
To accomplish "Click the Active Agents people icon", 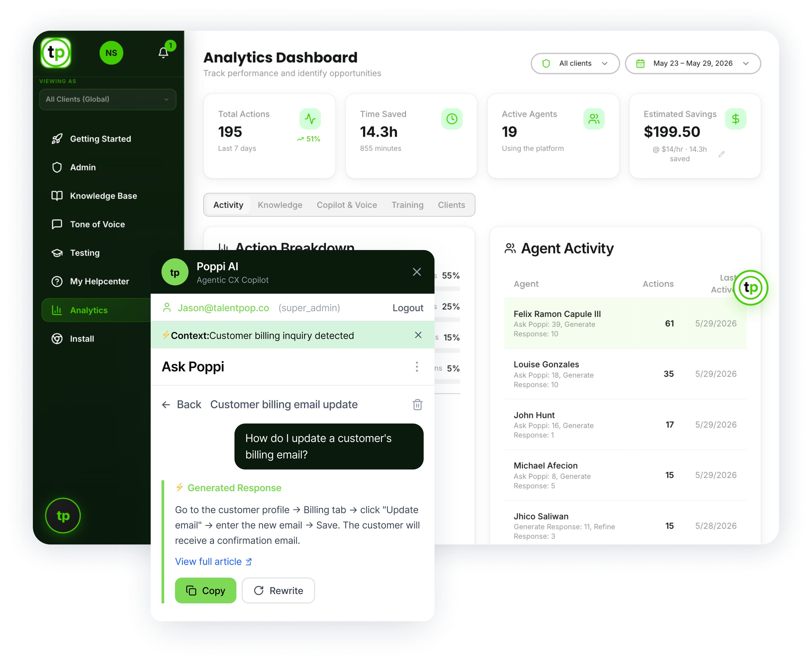I will coord(594,119).
